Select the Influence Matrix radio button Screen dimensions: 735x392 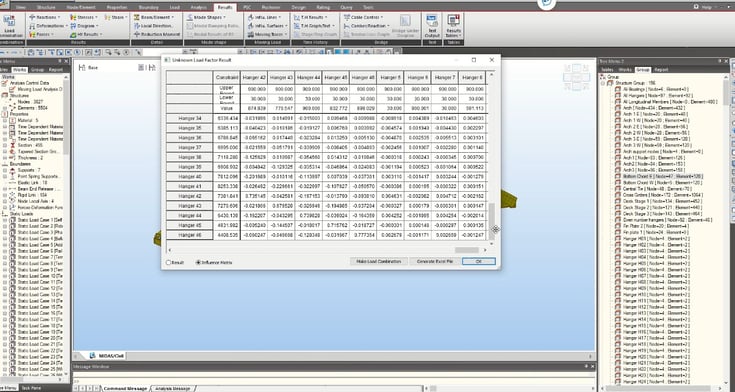[x=198, y=263]
